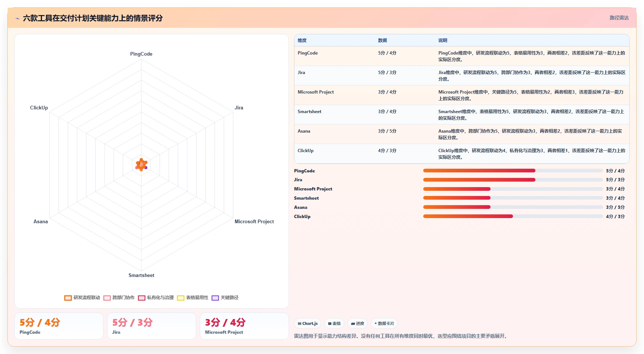The width and height of the screenshot is (644, 354).
Task: Click the Smartsheet progress bar
Action: [x=513, y=198]
